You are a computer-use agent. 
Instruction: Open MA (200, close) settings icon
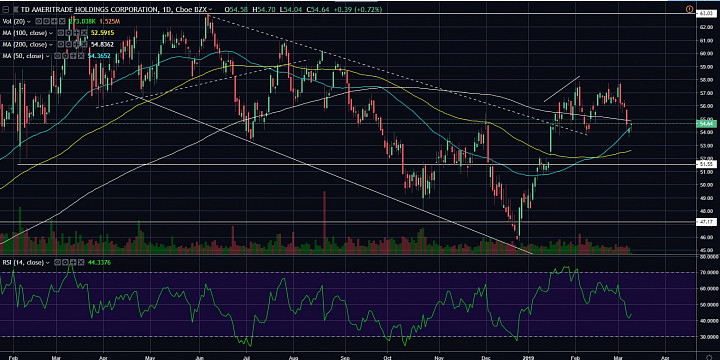coord(68,45)
